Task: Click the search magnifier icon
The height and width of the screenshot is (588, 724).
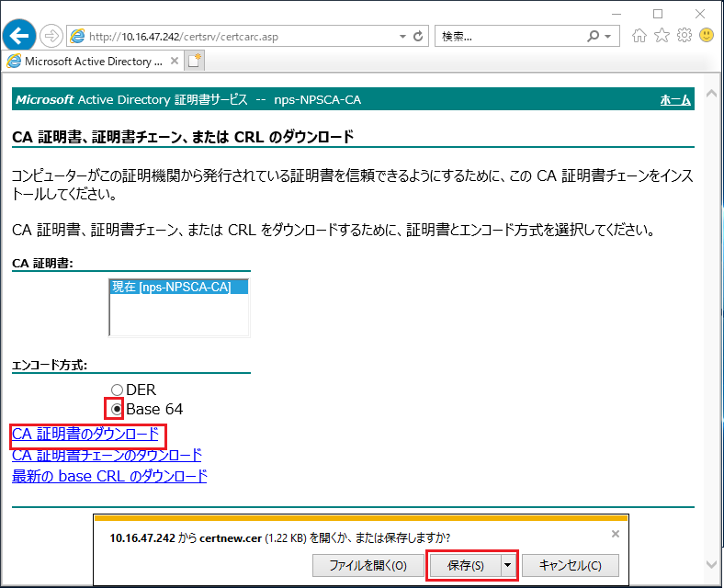Action: coord(594,36)
